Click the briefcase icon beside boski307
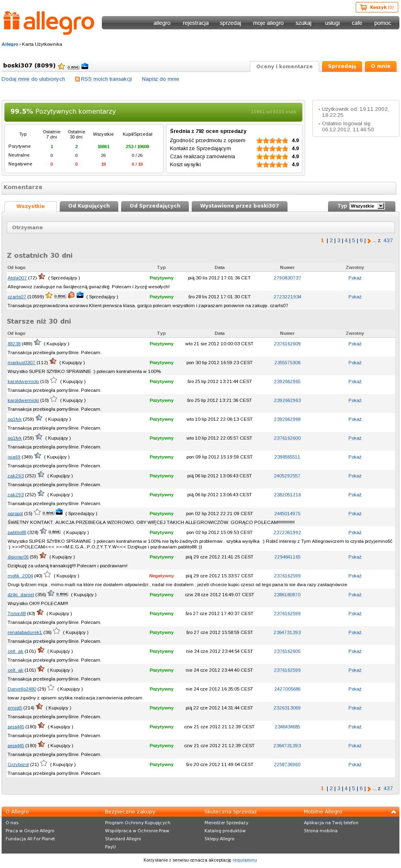Screen dimensions: 401x868 coord(85,66)
